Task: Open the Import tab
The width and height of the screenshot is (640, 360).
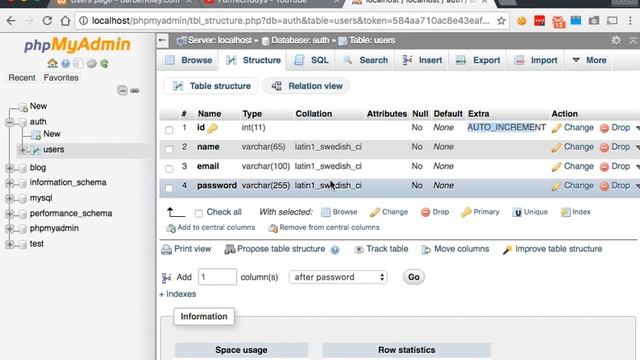Action: 535,60
